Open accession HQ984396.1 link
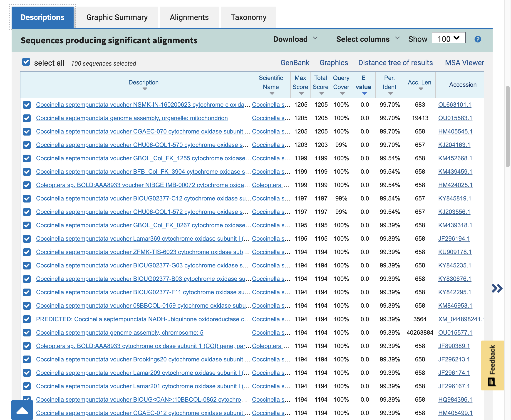Image resolution: width=511 pixels, height=420 pixels. (x=455, y=399)
